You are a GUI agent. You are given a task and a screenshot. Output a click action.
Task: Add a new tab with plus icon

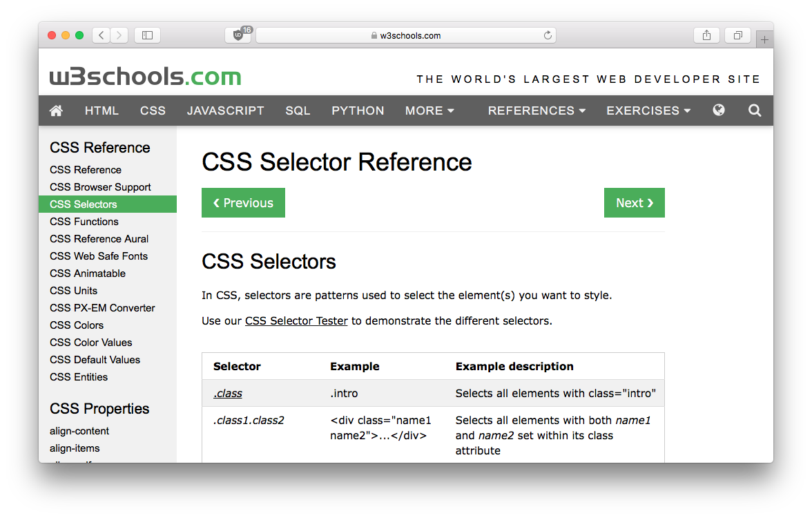coord(764,39)
